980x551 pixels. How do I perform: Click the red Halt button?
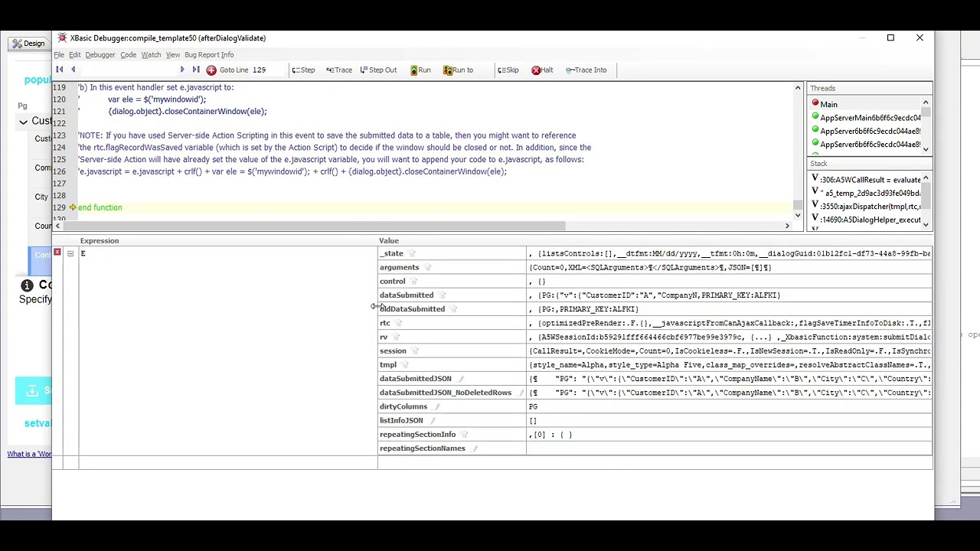(542, 70)
